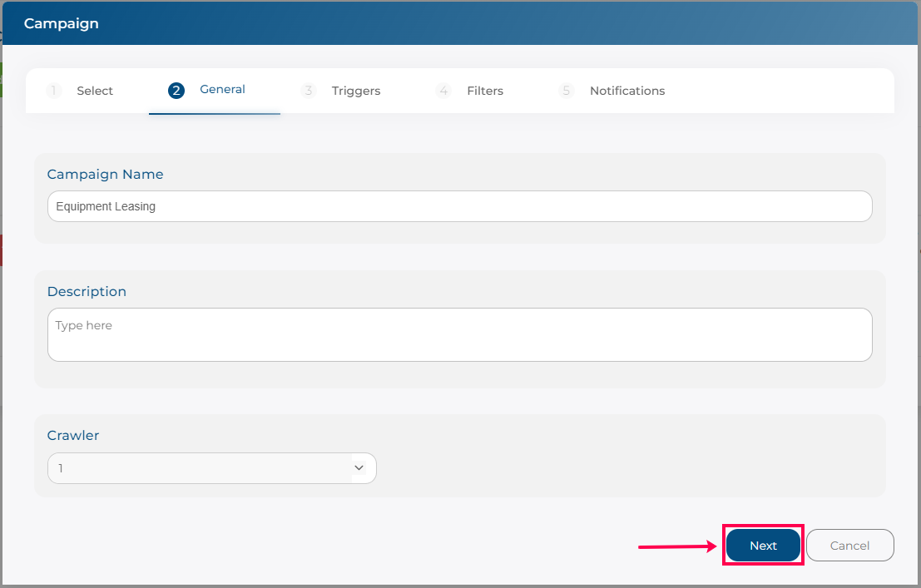The height and width of the screenshot is (588, 921).
Task: Open the Crawler dropdown
Action: [200, 468]
